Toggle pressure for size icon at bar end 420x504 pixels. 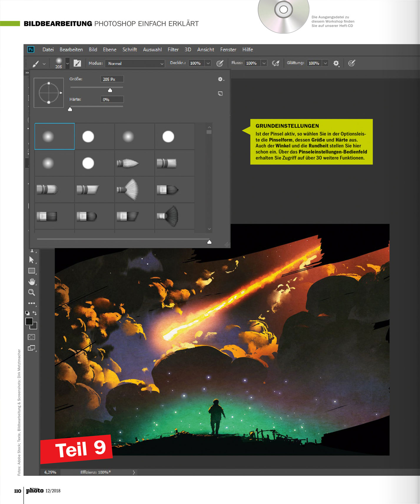tap(351, 63)
